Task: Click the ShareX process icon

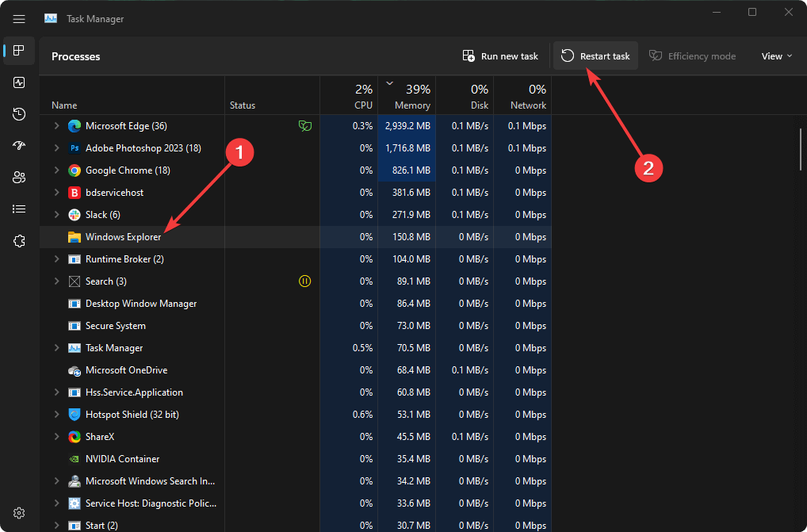Action: [x=75, y=437]
